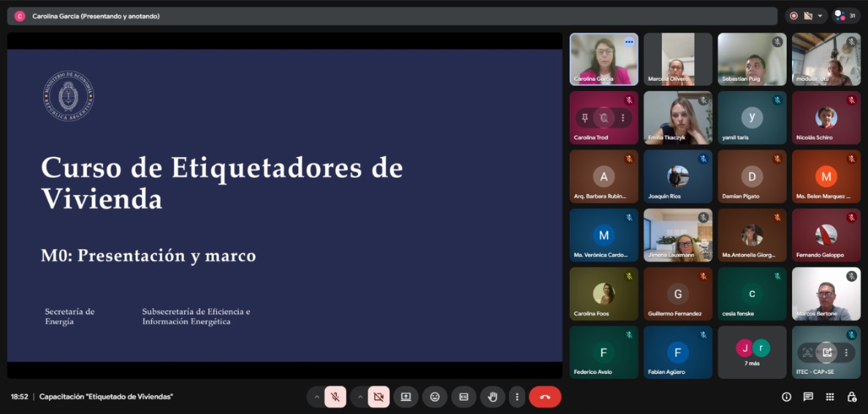Open the emoji reactions button
Image resolution: width=868 pixels, height=414 pixels.
click(435, 397)
